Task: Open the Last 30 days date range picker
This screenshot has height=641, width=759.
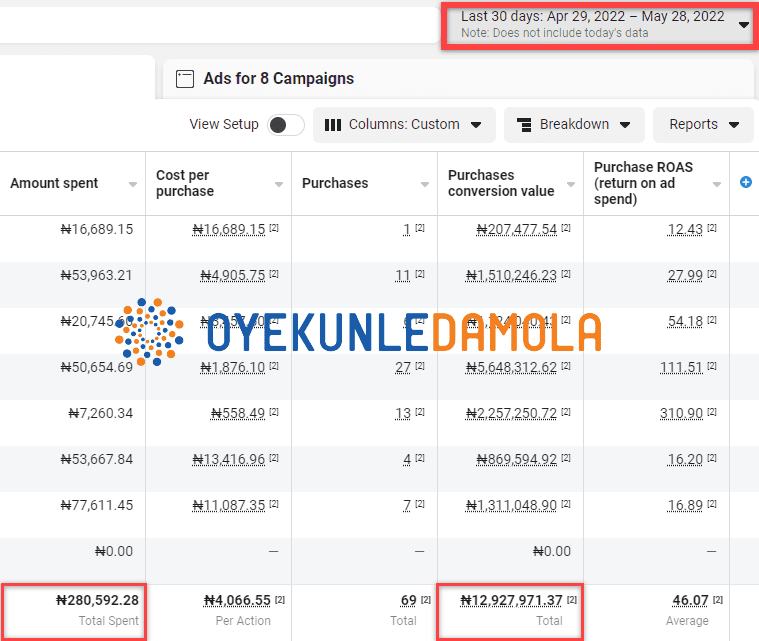Action: pyautogui.click(x=599, y=25)
